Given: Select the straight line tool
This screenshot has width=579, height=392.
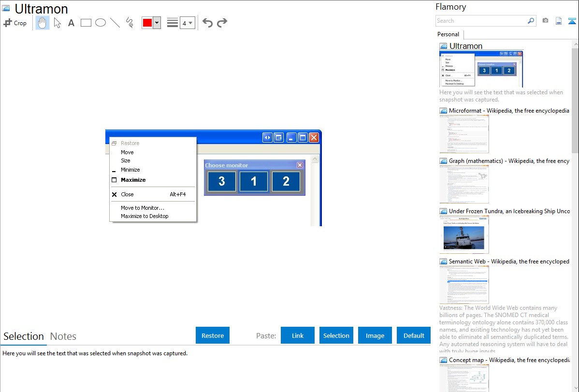Looking at the screenshot, I should point(115,23).
